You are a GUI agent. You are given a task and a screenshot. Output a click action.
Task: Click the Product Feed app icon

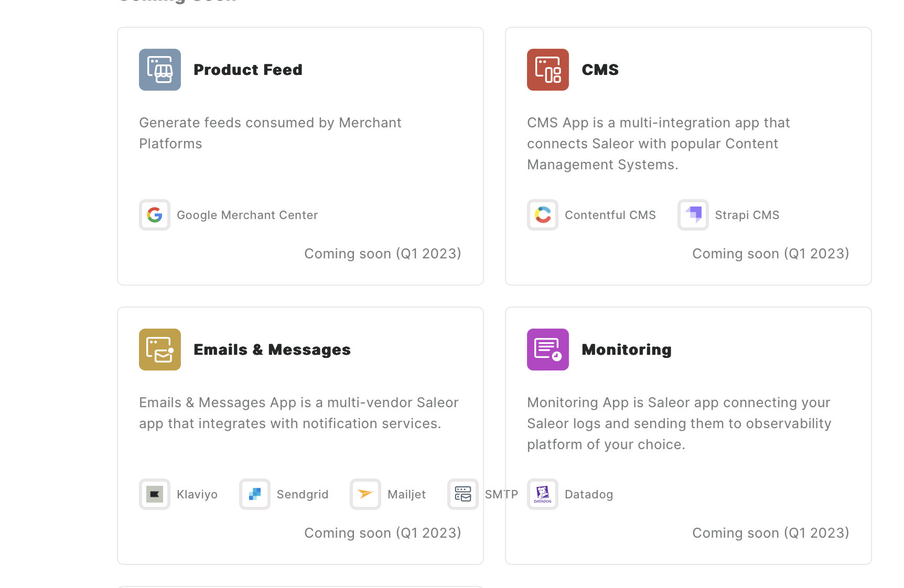[159, 69]
